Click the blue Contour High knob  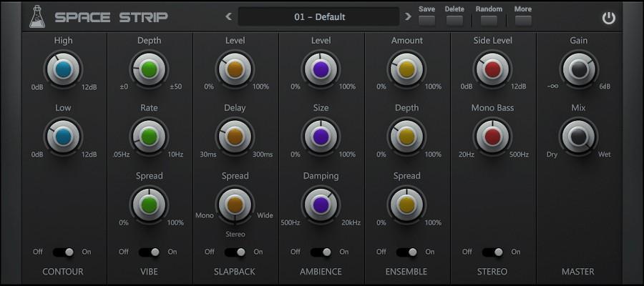click(63, 69)
